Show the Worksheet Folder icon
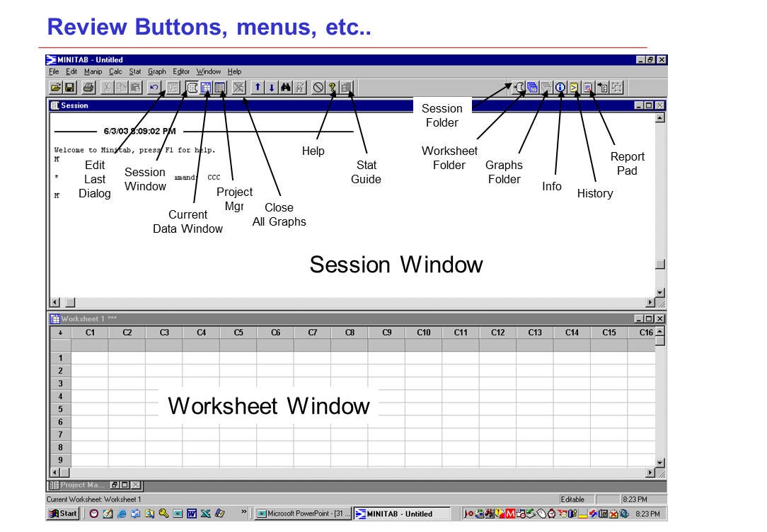Viewport: 767px width, 532px height. (532, 88)
